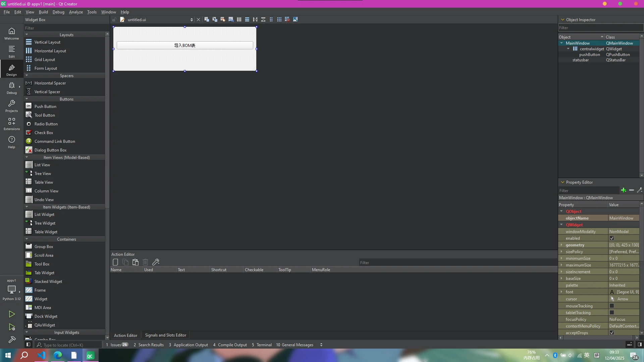Uncheck the enabled property checkbox
The image size is (644, 362).
tap(612, 238)
